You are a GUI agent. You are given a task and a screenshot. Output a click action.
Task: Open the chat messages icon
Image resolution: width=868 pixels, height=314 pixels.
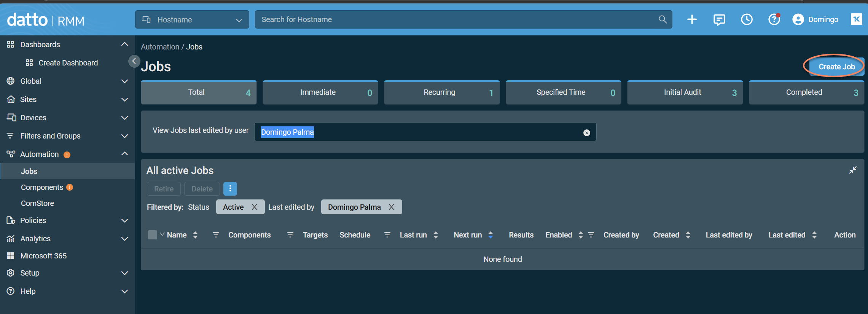pos(719,19)
